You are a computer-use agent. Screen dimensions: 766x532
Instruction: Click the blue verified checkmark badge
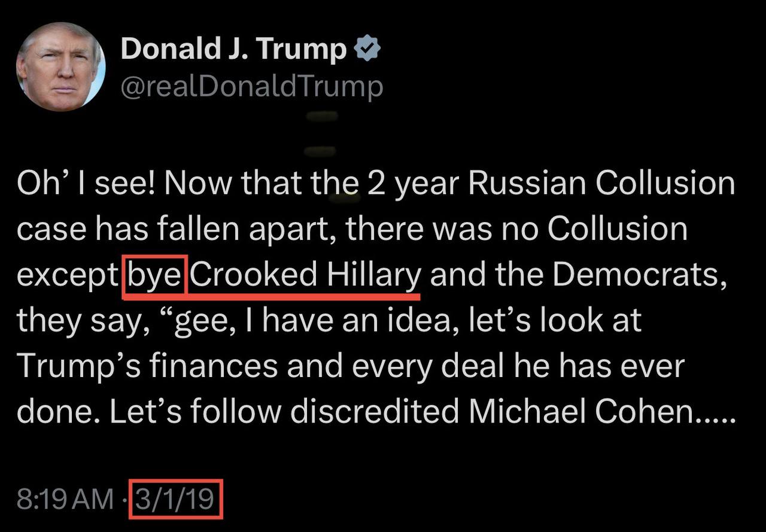coord(367,49)
